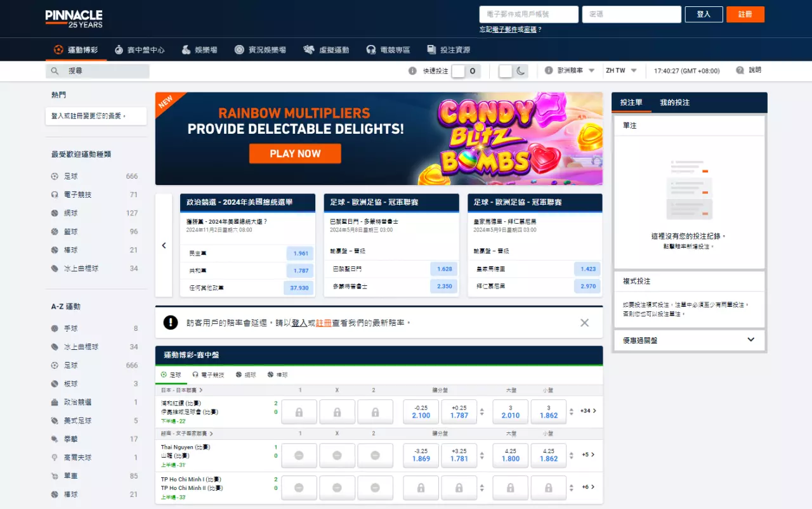Select the 網球 tab in 賽中盤
Screen dimensions: 812x509
[x=246, y=375]
